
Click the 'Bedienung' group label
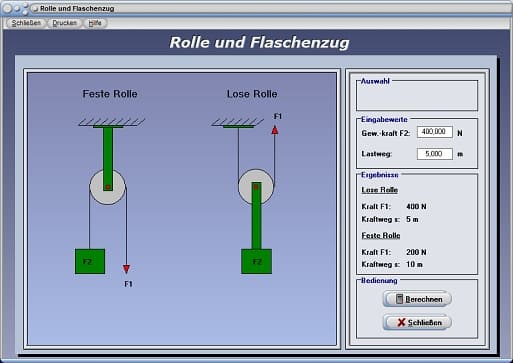(379, 281)
